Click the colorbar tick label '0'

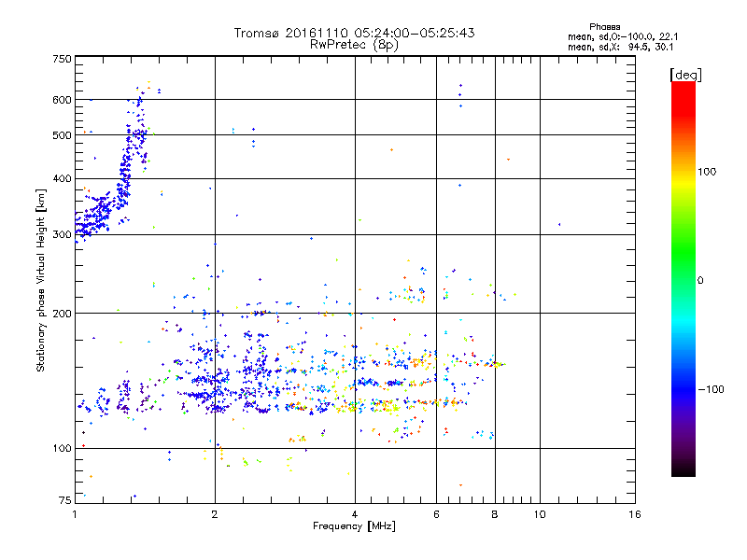point(700,281)
